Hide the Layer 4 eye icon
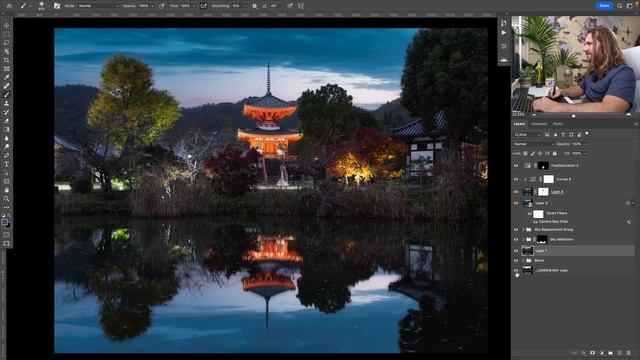 click(x=516, y=191)
